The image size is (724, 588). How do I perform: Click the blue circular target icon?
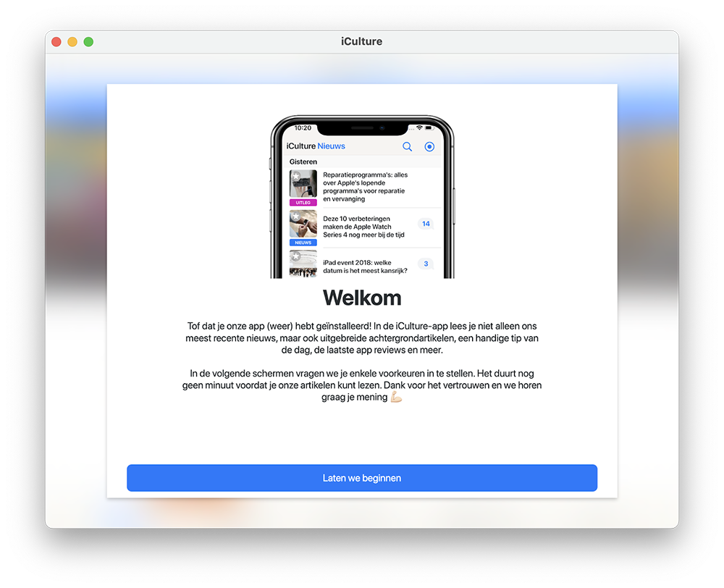click(x=429, y=146)
